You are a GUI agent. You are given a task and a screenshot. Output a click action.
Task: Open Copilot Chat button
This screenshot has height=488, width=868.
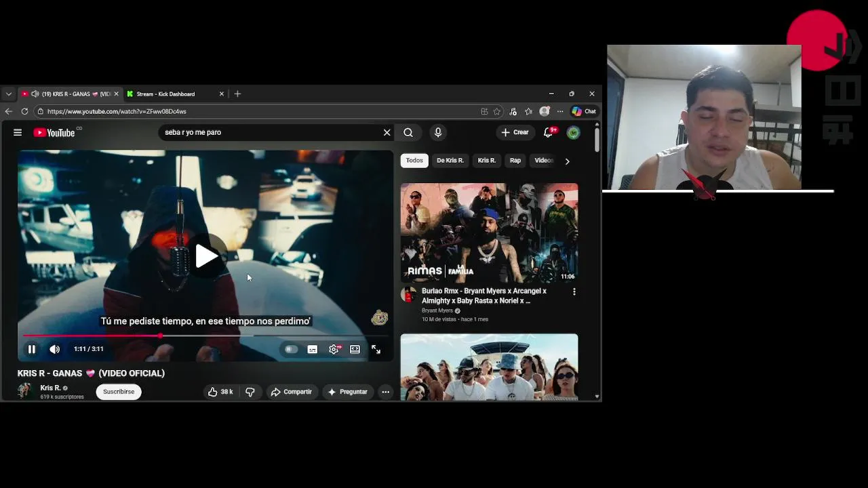click(584, 111)
